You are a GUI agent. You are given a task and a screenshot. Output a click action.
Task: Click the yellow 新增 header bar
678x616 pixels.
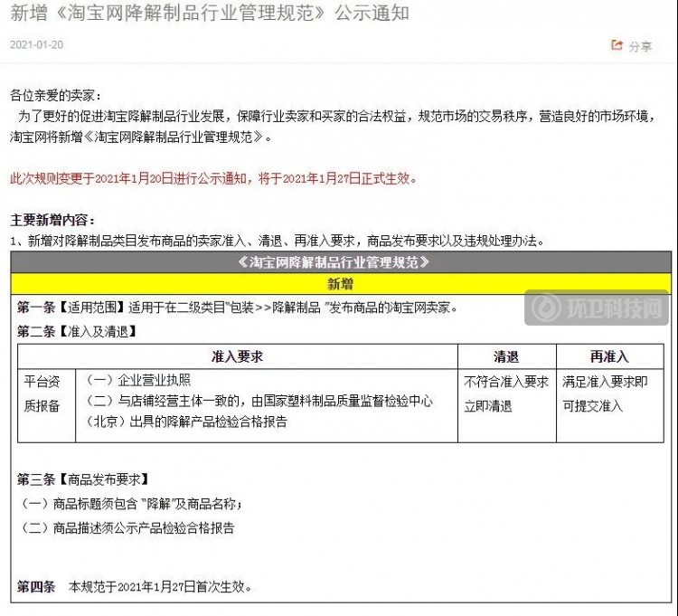[341, 284]
